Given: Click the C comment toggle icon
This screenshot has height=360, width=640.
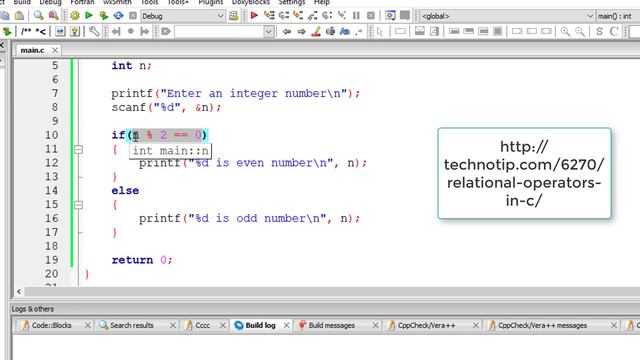Looking at the screenshot, I should click(614, 31).
